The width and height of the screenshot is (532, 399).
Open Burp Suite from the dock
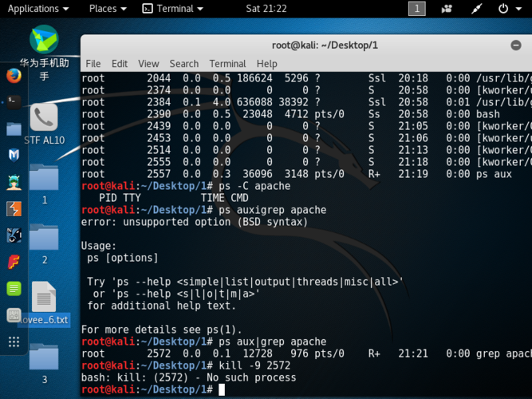[14, 209]
